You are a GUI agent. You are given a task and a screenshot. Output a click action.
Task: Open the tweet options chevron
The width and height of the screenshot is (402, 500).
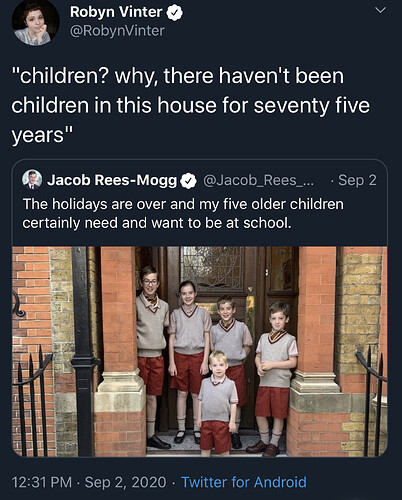(x=380, y=10)
